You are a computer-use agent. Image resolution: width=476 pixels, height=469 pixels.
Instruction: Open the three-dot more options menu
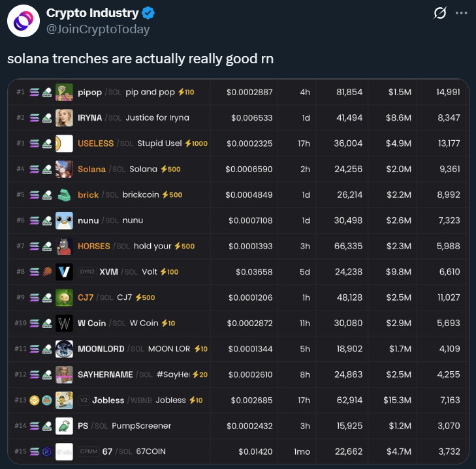(461, 13)
